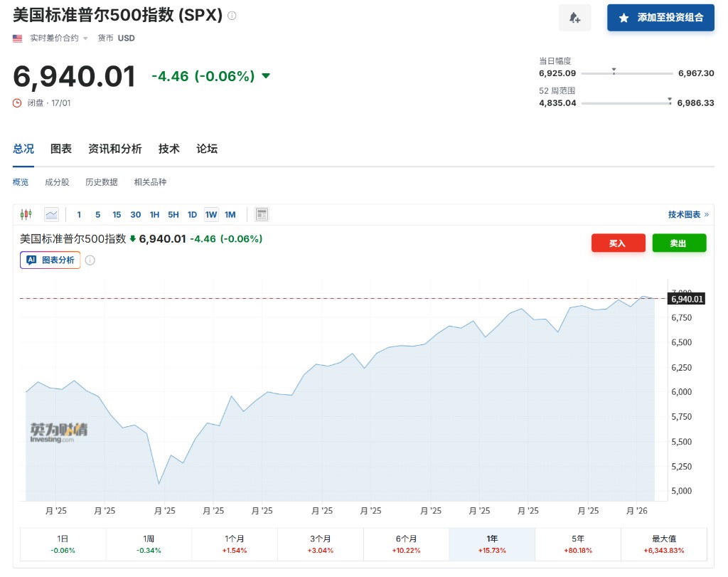This screenshot has height=577, width=728.
Task: Click the AI 图表分析 button
Action: 50,260
